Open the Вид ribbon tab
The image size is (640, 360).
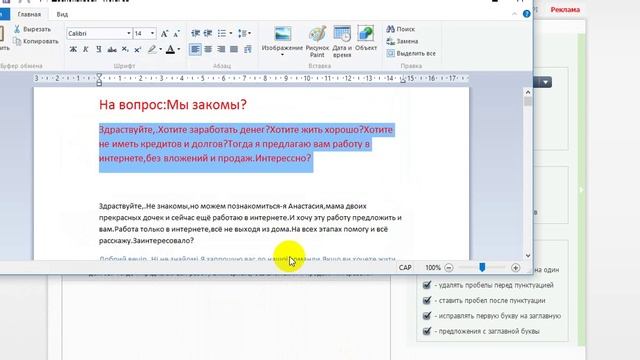click(x=62, y=14)
